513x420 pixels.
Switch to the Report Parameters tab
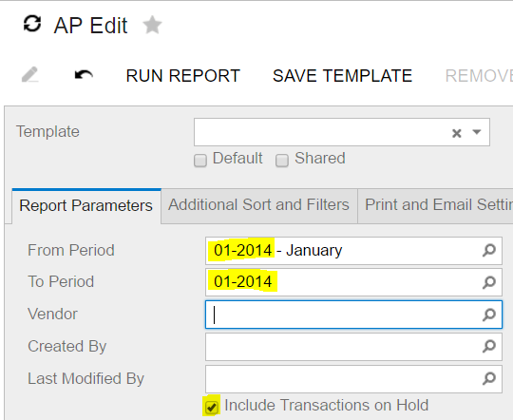86,206
